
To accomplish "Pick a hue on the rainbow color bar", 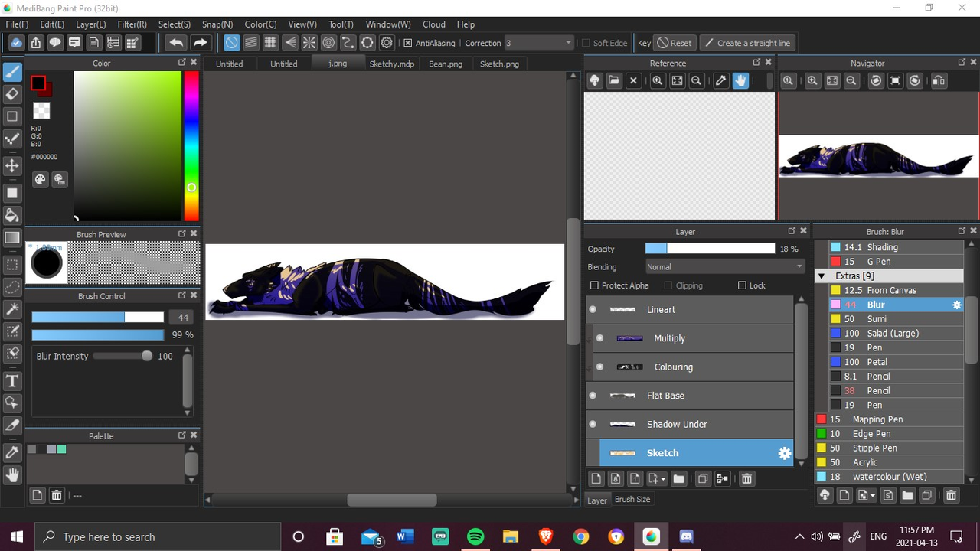I will click(x=191, y=146).
